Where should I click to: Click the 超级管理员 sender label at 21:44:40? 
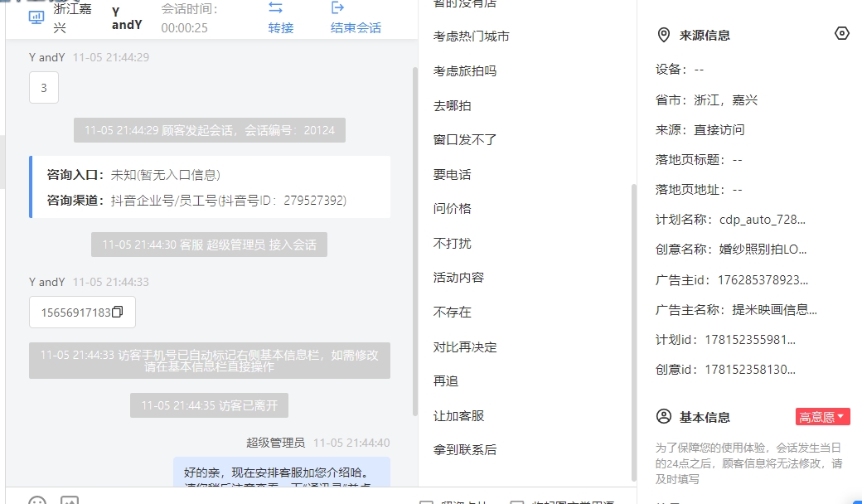coord(275,443)
